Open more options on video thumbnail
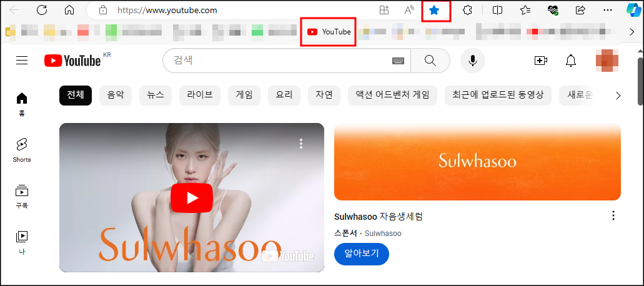Viewport: 644px width, 286px height. tap(301, 143)
